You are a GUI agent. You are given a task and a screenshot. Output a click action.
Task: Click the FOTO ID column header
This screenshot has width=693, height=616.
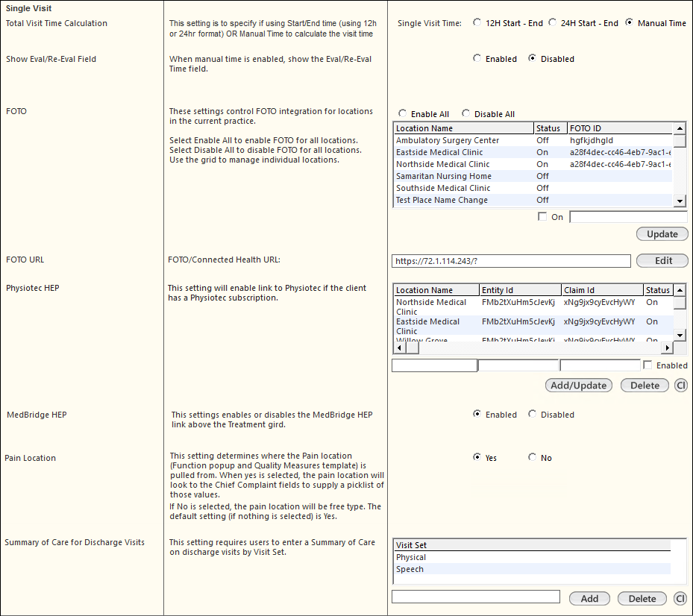pyautogui.click(x=620, y=128)
